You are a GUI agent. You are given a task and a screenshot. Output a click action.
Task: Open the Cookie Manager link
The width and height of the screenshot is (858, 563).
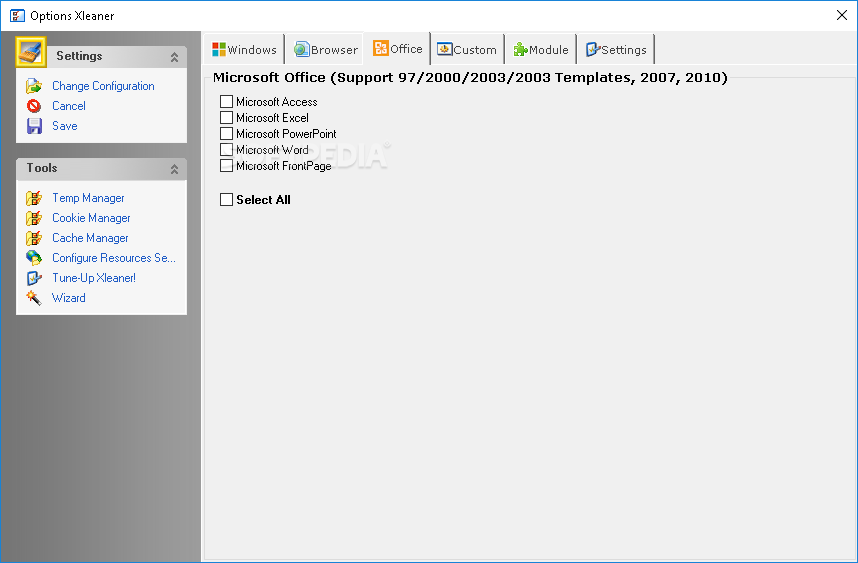[x=91, y=218]
